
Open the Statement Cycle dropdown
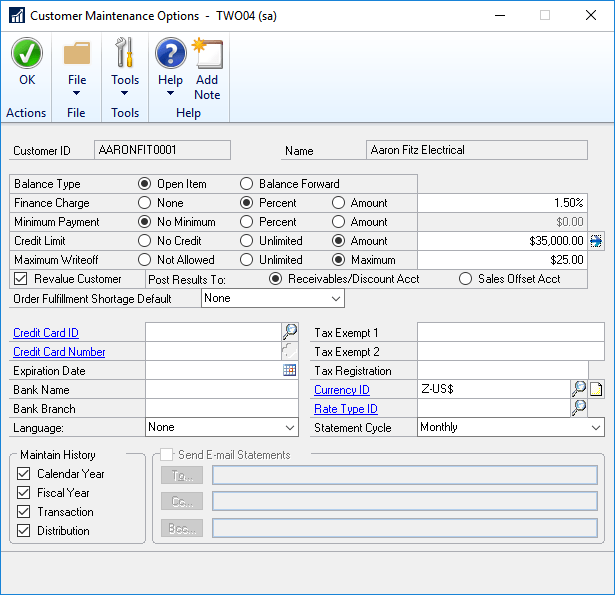(x=595, y=427)
